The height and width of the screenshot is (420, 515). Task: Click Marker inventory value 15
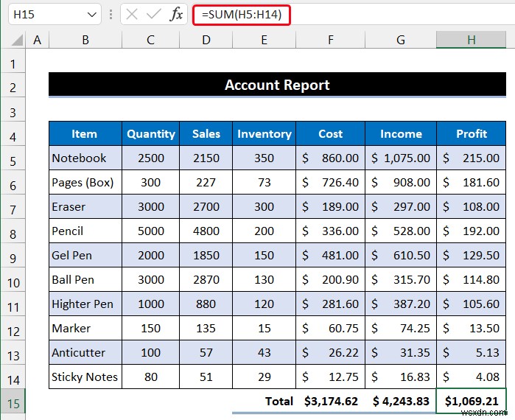pos(264,328)
